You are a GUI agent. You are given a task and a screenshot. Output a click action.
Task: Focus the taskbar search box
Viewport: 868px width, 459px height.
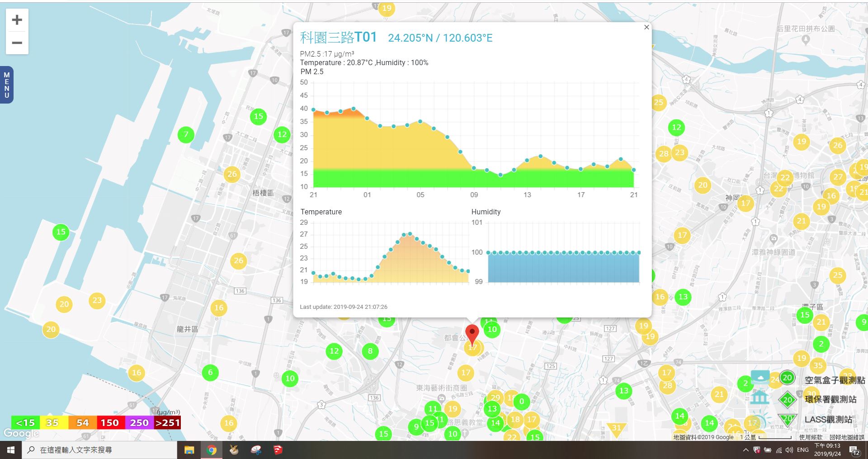click(99, 450)
